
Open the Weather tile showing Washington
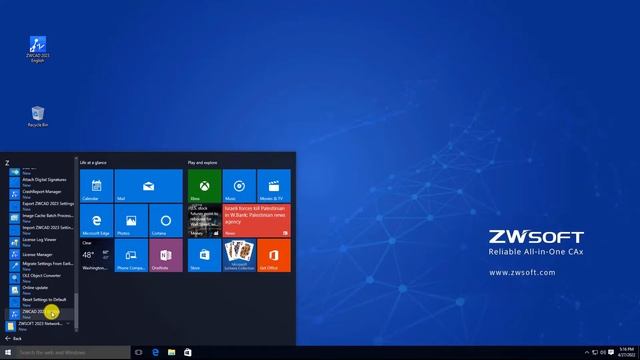[96, 255]
